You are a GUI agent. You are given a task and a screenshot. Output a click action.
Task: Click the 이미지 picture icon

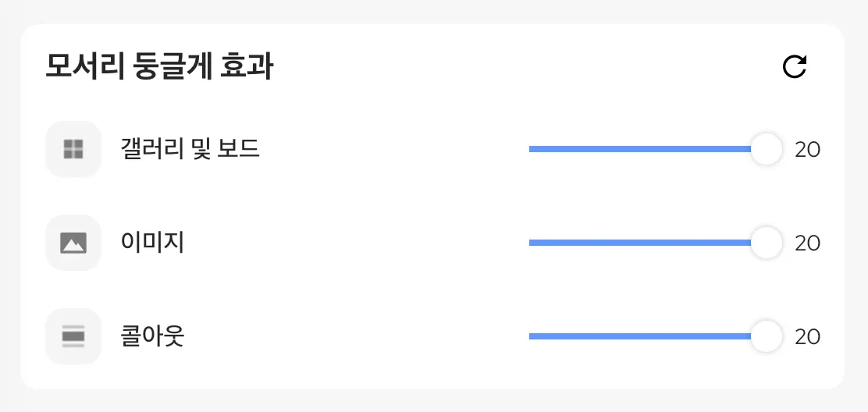tap(73, 243)
